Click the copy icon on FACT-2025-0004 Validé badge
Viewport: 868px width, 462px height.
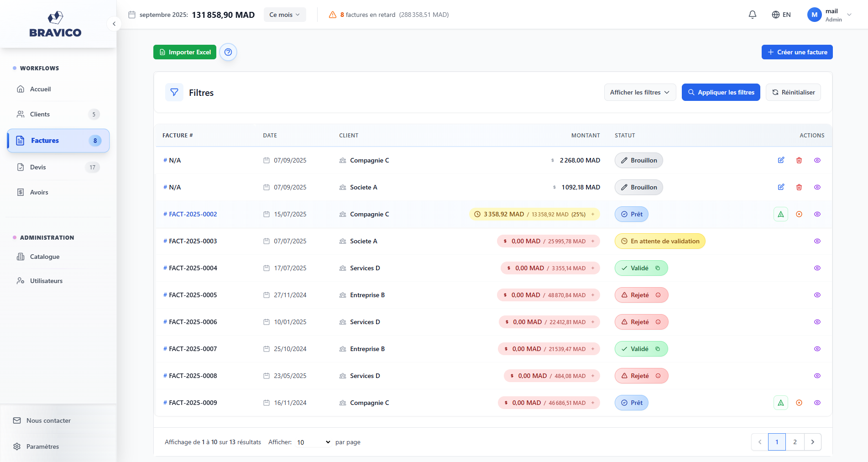(658, 268)
